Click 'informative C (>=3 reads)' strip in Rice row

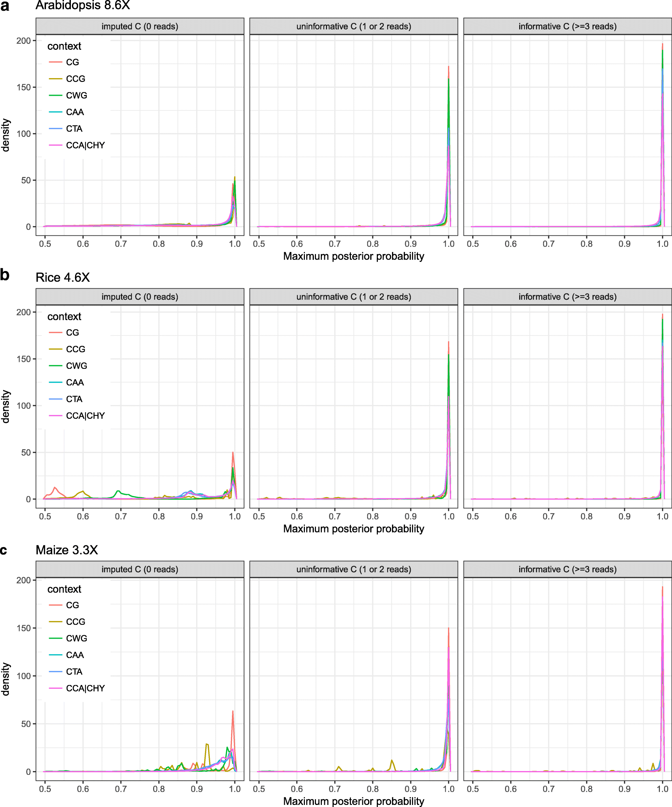tap(568, 297)
